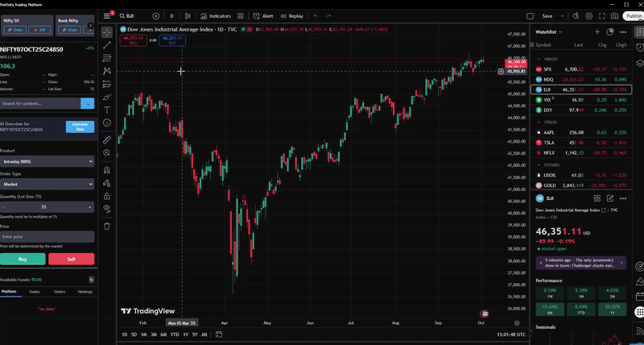Select the 1Y time range
This screenshot has width=644, height=345.
click(186, 335)
